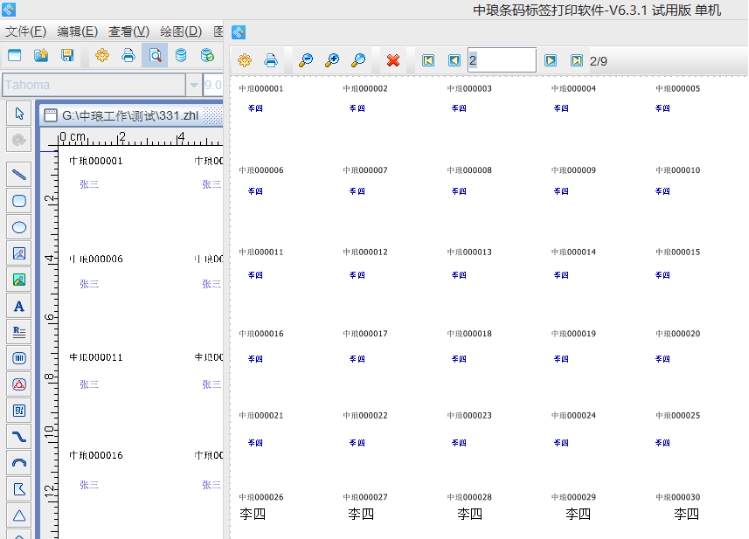
Task: Select the rounded rectangle tool
Action: [18, 201]
